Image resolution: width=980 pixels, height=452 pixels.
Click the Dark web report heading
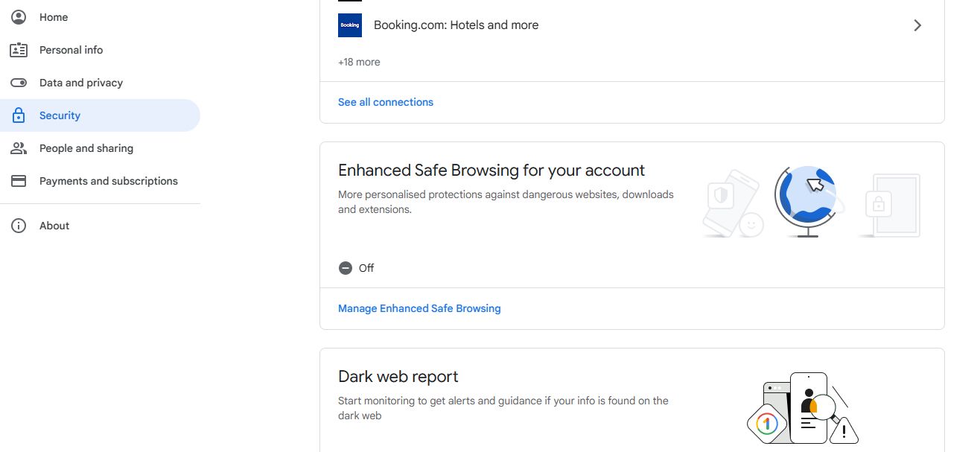point(398,376)
